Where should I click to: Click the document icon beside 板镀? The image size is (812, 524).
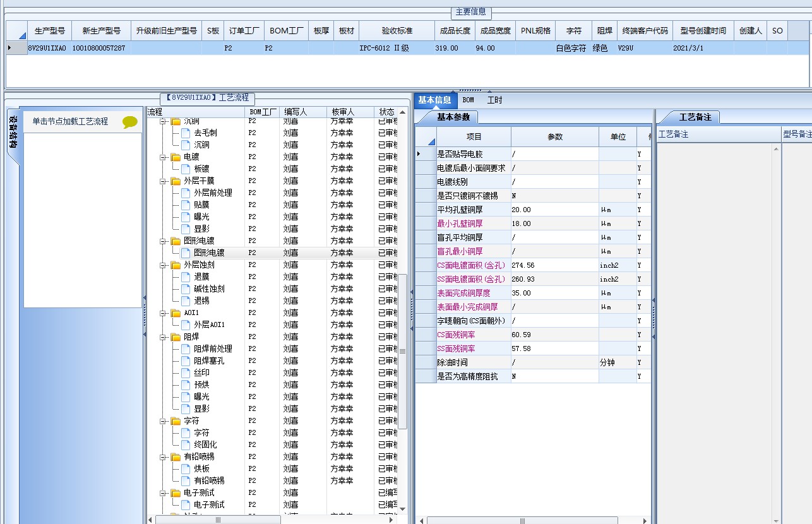[186, 169]
